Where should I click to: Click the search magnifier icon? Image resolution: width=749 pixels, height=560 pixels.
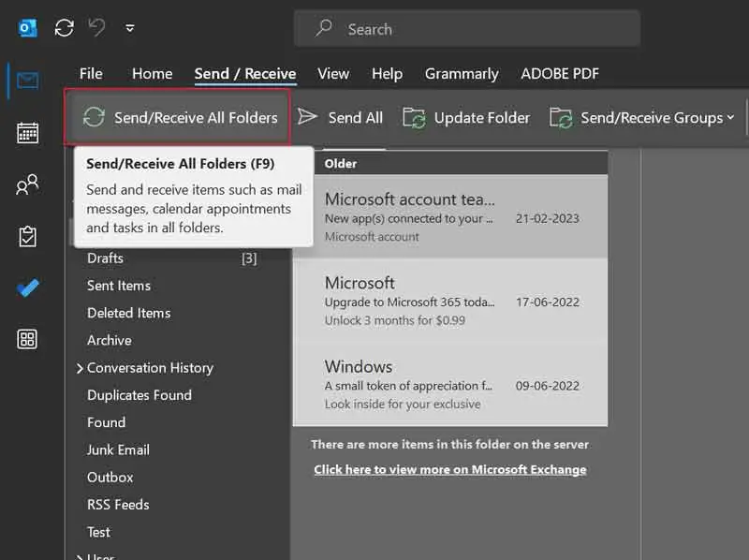click(323, 28)
